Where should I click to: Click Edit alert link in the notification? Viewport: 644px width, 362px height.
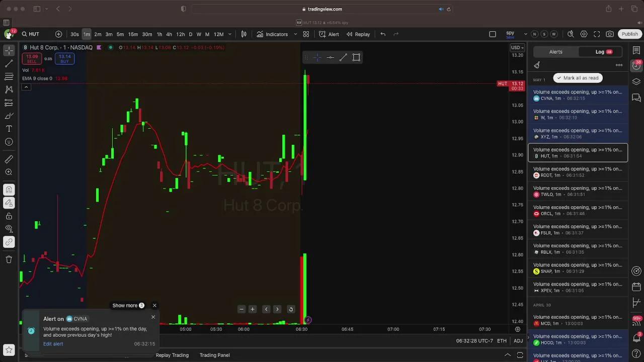point(53,344)
